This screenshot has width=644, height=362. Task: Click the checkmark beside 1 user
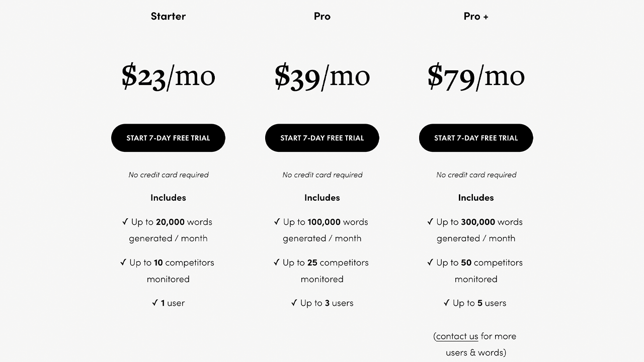(x=155, y=303)
